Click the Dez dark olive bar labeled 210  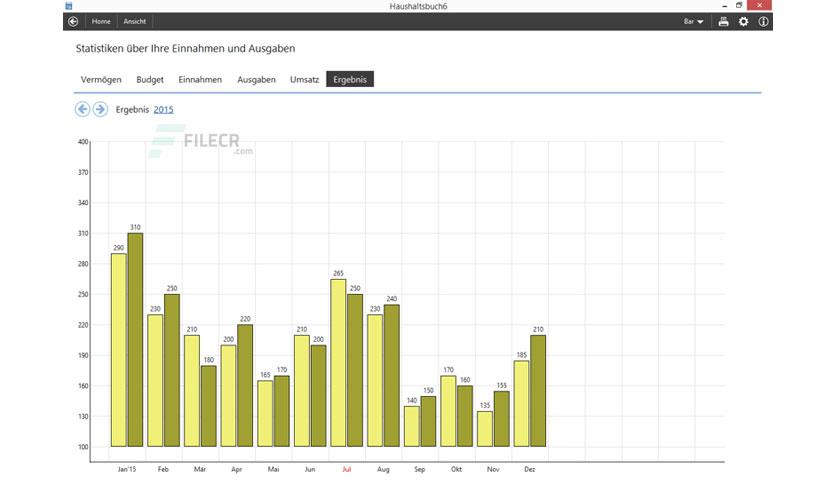coord(538,391)
